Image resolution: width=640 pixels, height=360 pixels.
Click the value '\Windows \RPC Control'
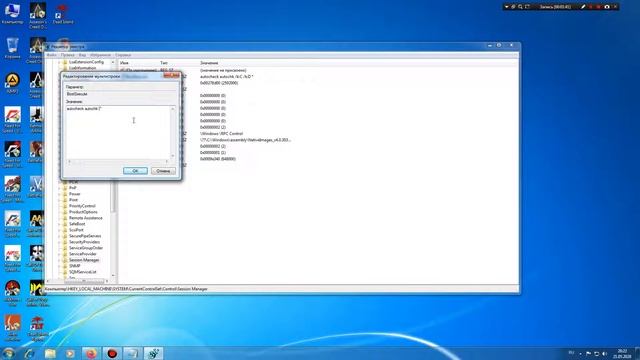(221, 133)
